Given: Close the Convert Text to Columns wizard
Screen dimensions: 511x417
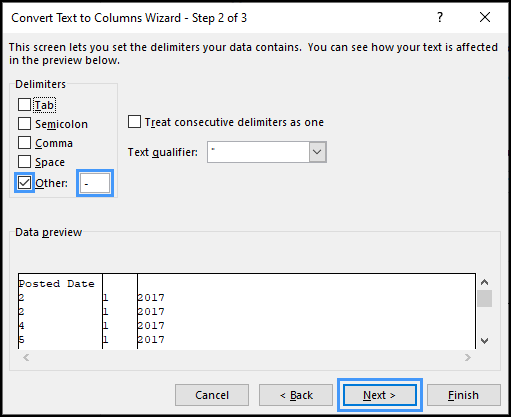Looking at the screenshot, I should tap(485, 17).
